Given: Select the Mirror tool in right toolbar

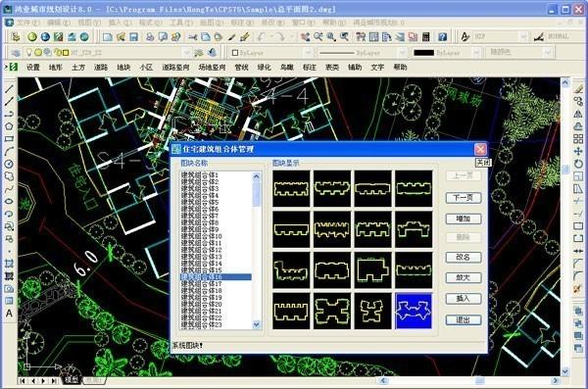Looking at the screenshot, I should click(578, 114).
